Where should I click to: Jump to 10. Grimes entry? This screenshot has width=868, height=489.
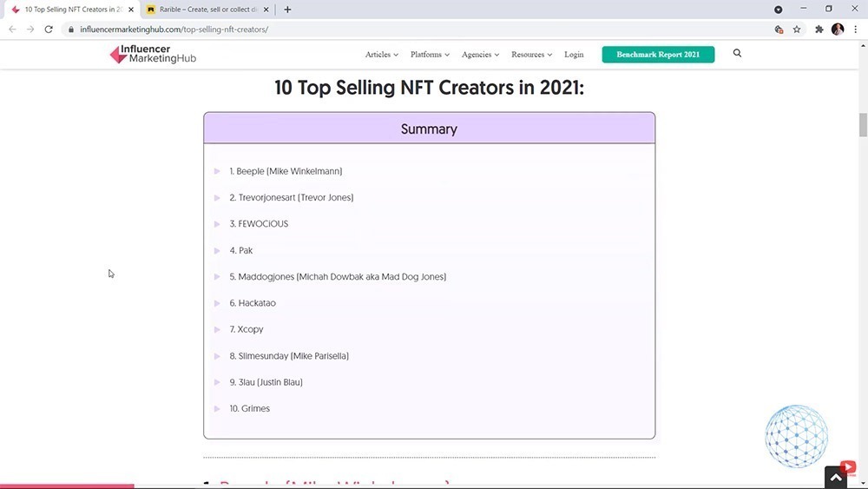tap(250, 408)
